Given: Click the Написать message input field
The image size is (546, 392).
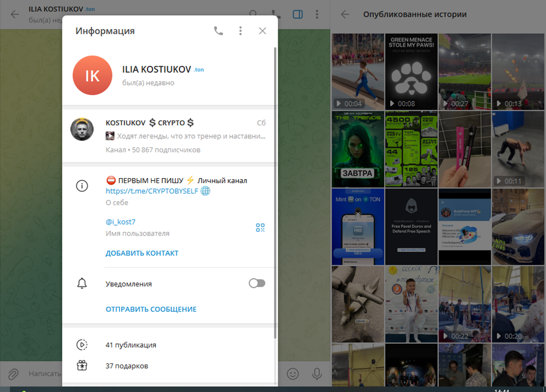Looking at the screenshot, I should pyautogui.click(x=45, y=374).
